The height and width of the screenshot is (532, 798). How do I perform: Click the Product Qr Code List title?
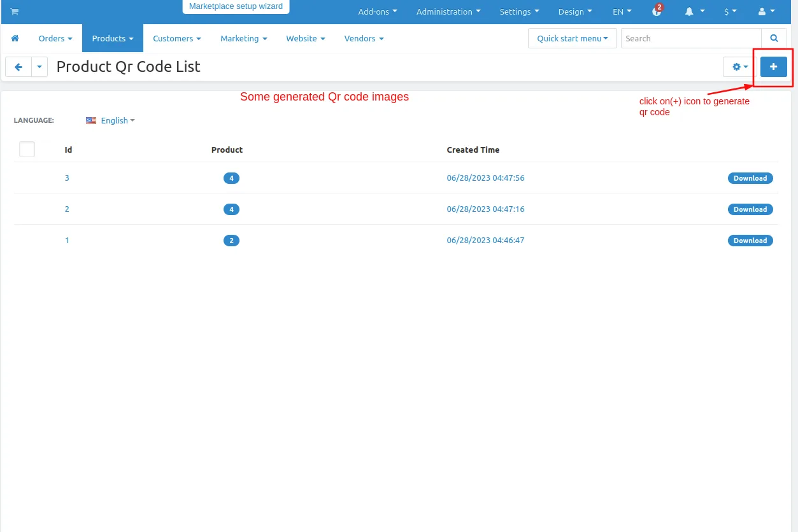(x=128, y=66)
